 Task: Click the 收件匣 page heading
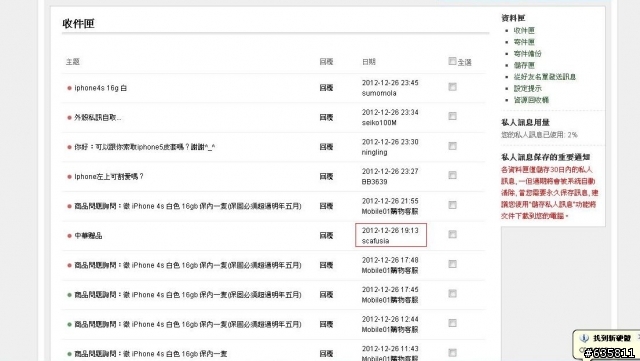tap(78, 23)
